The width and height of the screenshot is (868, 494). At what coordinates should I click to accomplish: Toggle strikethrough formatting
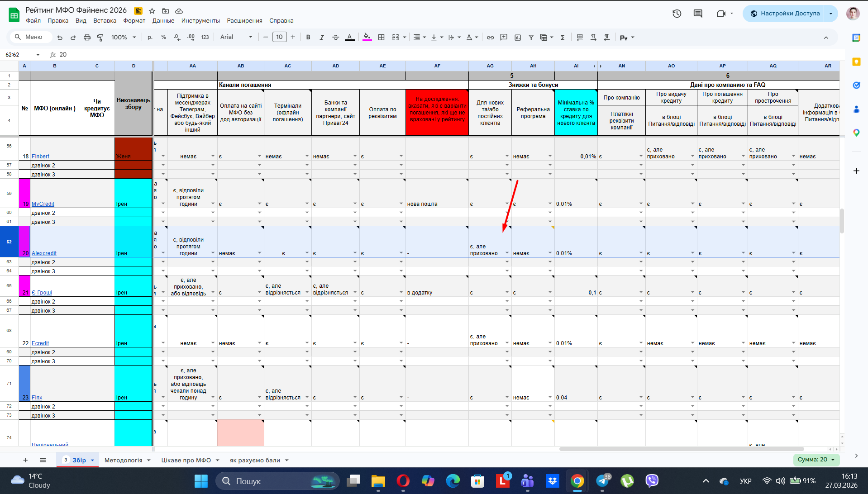(x=335, y=38)
